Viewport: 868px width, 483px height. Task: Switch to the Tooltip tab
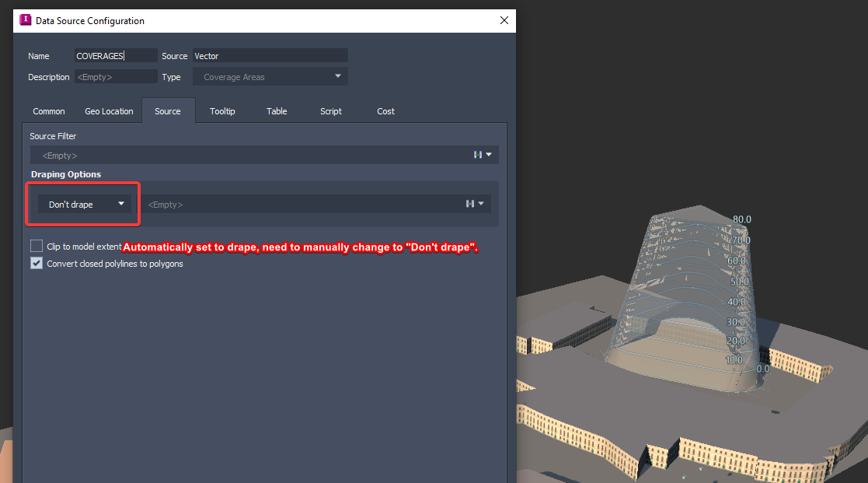click(x=221, y=110)
